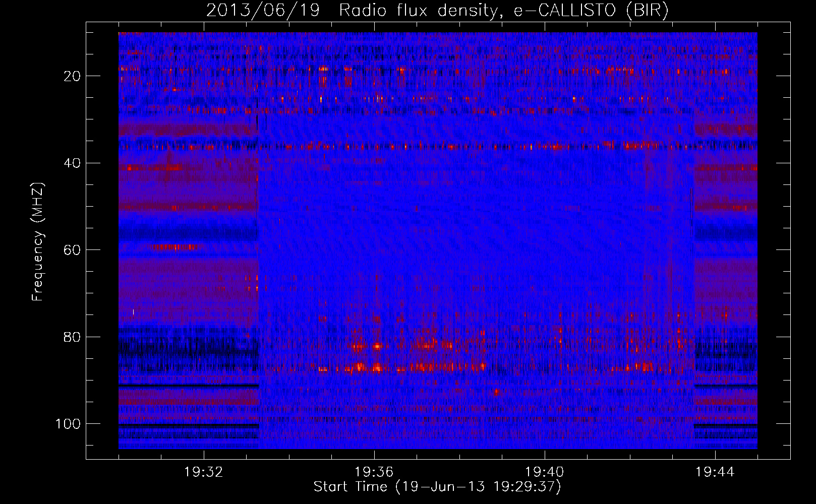Image resolution: width=816 pixels, height=504 pixels.
Task: Click the 19:40 time tick label
Action: [x=545, y=472]
